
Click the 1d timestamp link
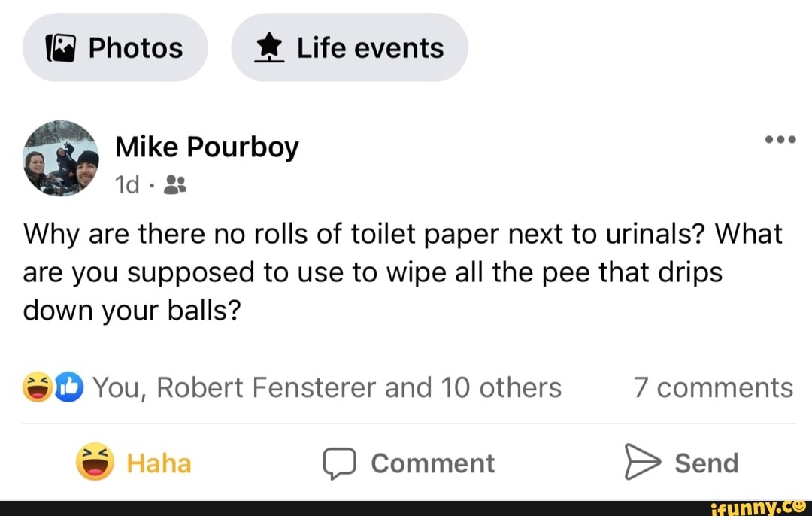pos(126,183)
